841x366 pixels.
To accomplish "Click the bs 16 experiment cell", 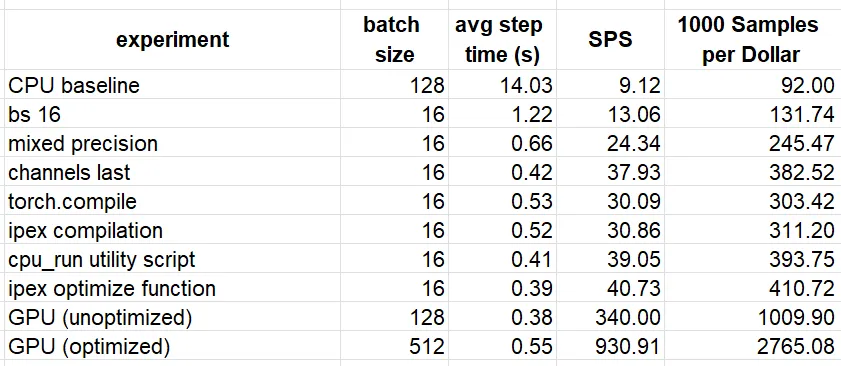I will point(173,114).
